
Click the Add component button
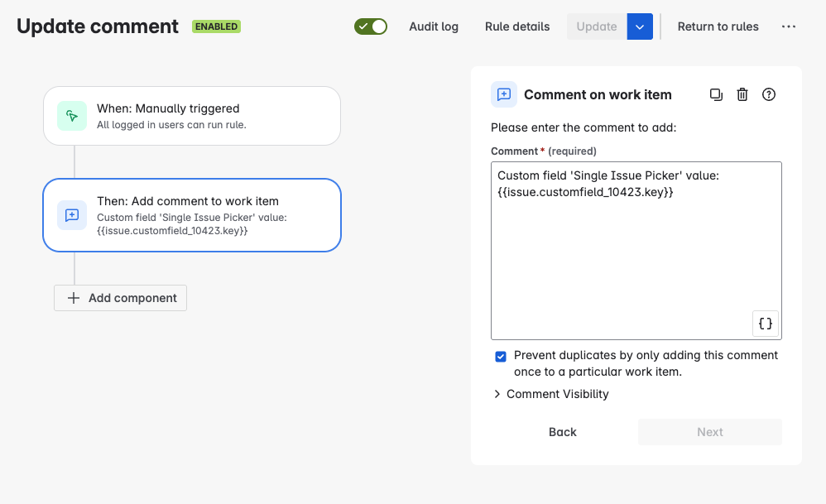[x=121, y=298]
